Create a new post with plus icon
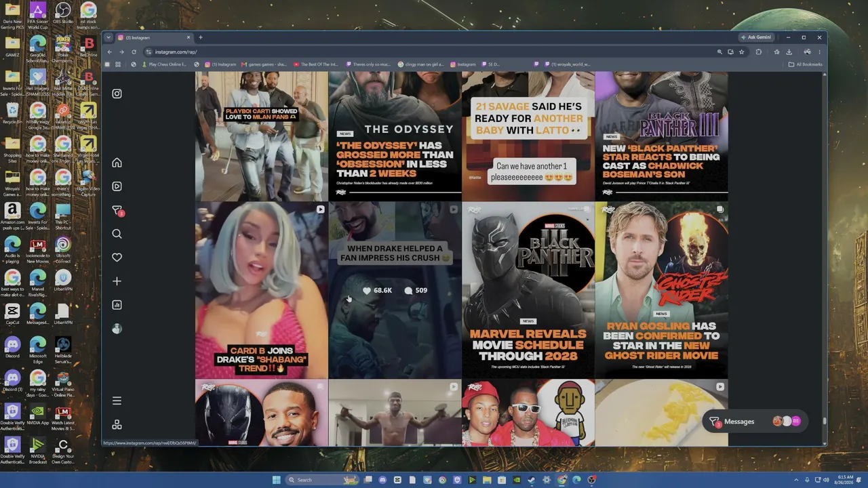 pos(117,281)
